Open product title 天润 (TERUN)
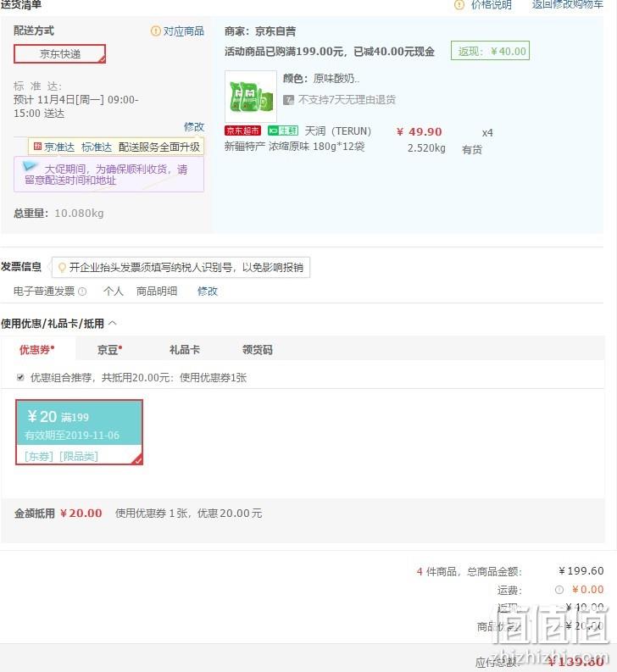 337,131
